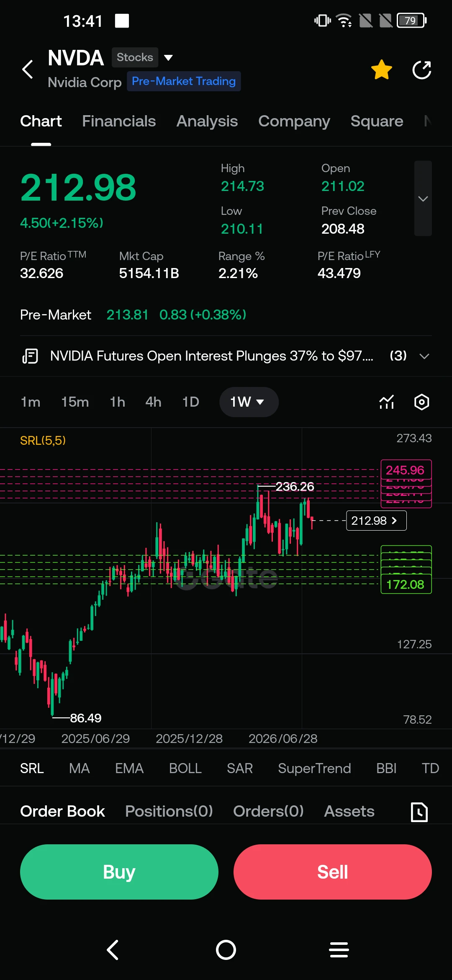Expand the news list chevron beside (3)
Screen dimensions: 452x980
pos(424,356)
